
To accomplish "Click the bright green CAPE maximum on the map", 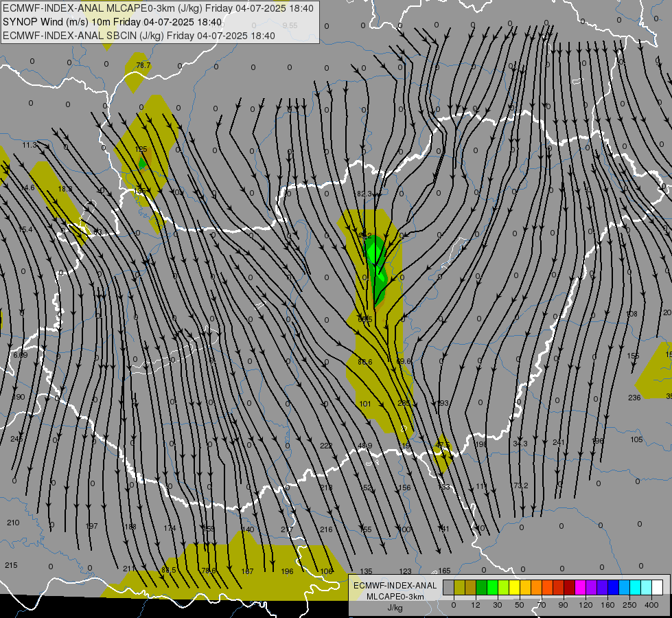I will tap(375, 252).
